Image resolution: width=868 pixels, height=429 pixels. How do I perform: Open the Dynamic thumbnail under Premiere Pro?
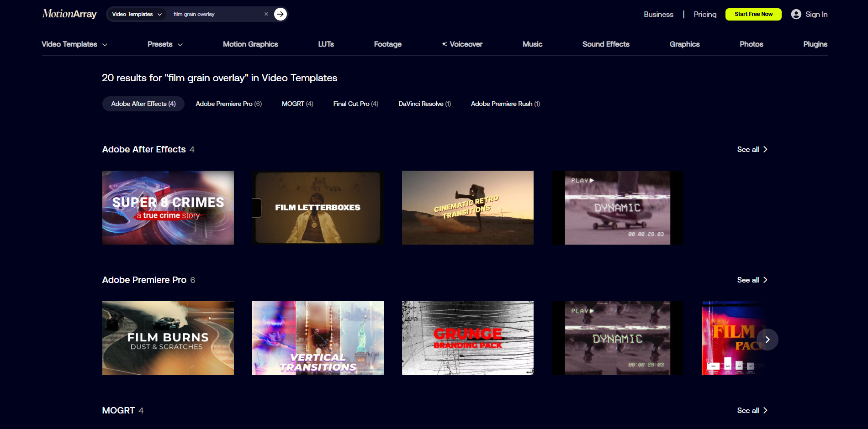click(x=618, y=338)
